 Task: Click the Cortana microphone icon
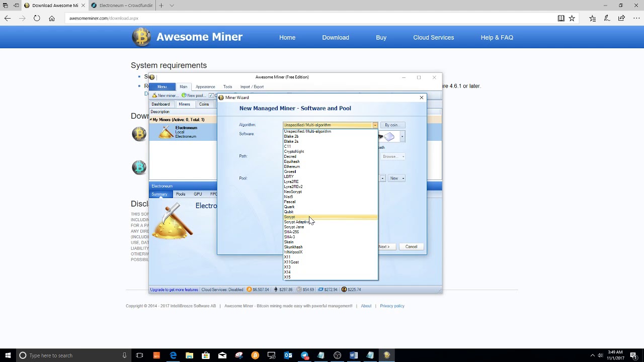tap(124, 355)
